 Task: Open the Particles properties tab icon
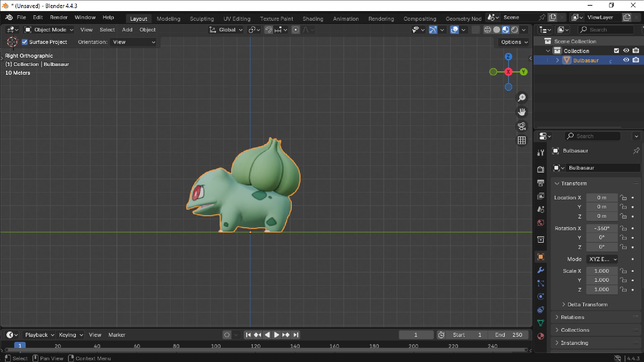click(x=541, y=284)
